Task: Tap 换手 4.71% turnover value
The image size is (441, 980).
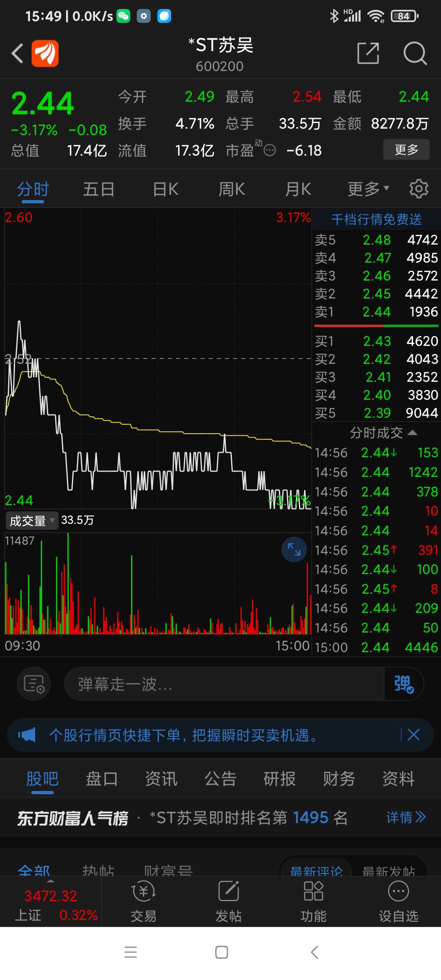Action: click(195, 123)
